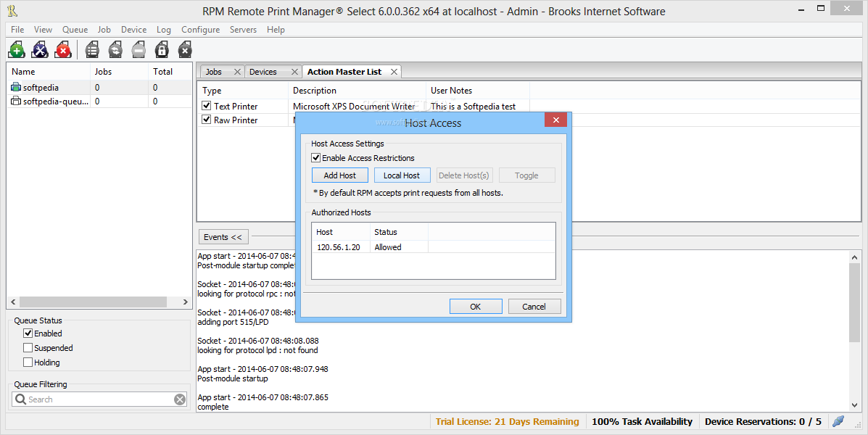868x435 pixels.
Task: Click the blue wrench queue settings icon
Action: (40, 50)
